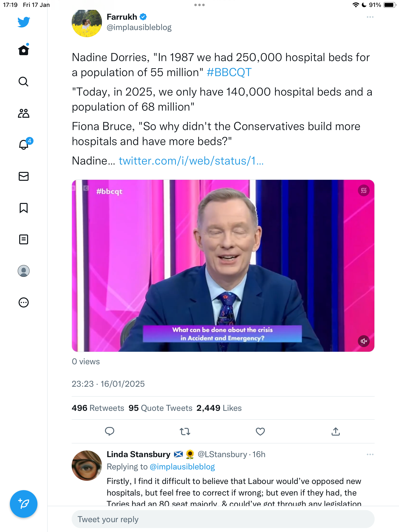Toggle video captions icon on clip
Viewport: 399px width, 532px height.
point(364,190)
